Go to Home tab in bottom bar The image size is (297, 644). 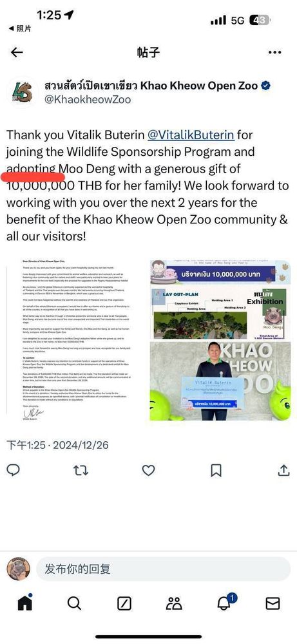click(x=24, y=603)
